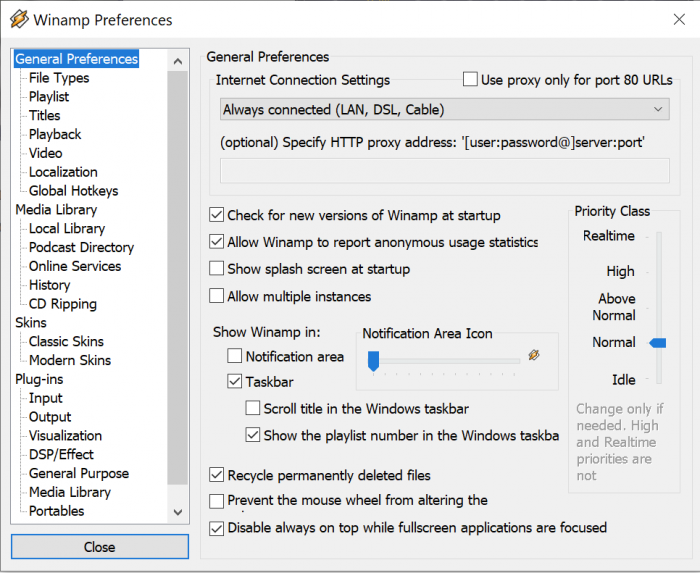Uncheck Check for new versions at startup
Image resolution: width=700 pixels, height=573 pixels.
(217, 215)
